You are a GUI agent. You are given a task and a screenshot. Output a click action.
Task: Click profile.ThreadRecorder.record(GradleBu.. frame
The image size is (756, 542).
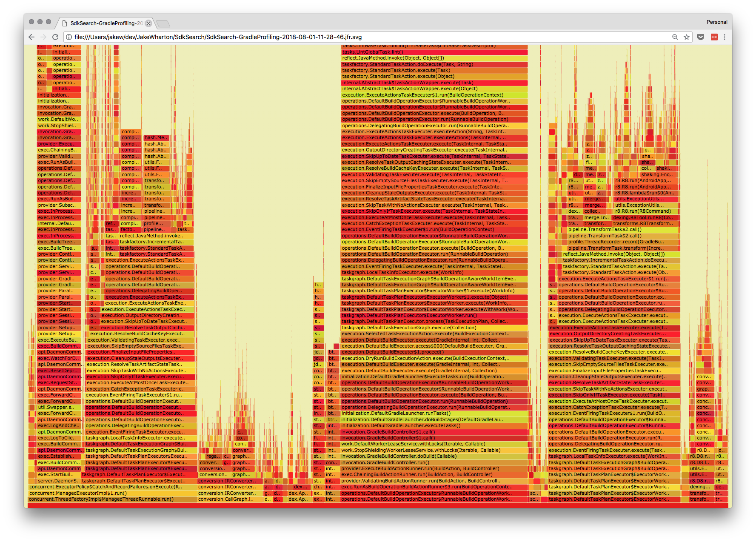(623, 242)
